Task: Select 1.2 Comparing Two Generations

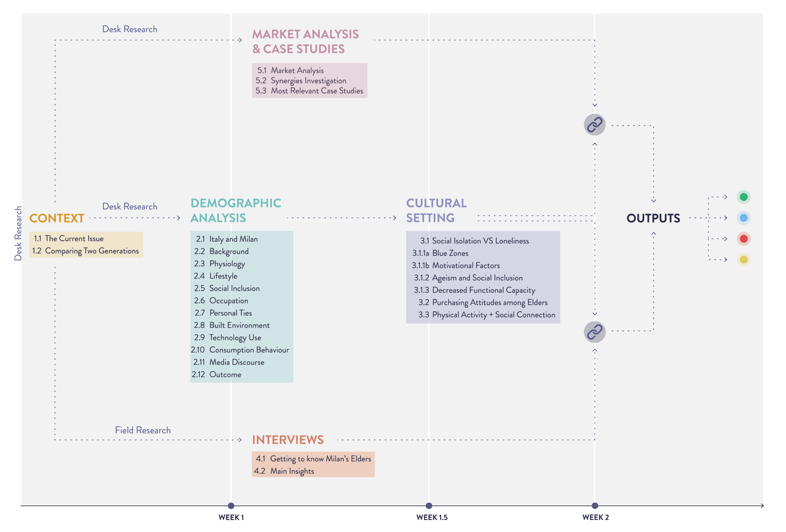Action: click(x=85, y=251)
